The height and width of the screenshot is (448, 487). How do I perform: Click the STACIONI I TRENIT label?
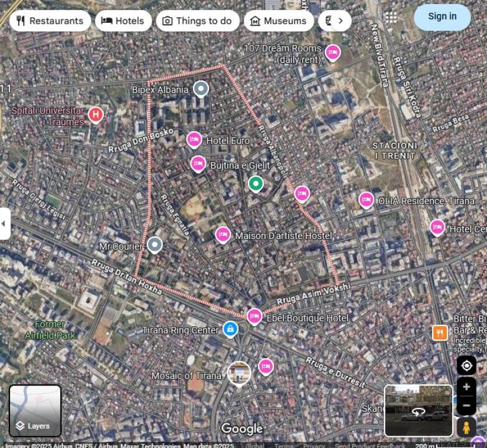coord(395,150)
